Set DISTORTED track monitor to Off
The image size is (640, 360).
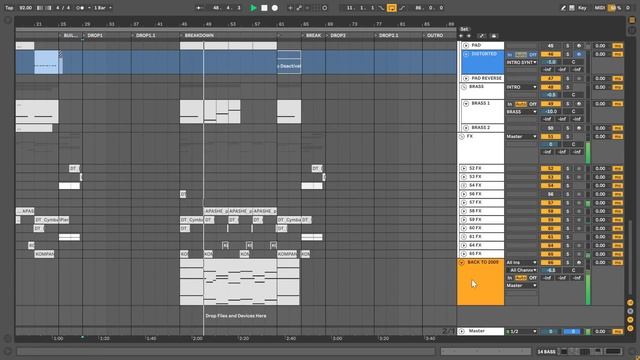pyautogui.click(x=533, y=54)
